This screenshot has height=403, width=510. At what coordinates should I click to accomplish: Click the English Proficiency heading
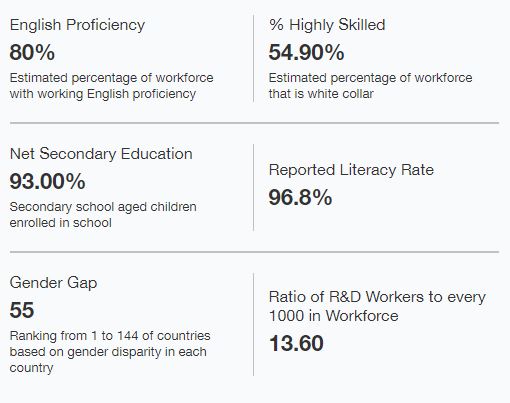coord(77,25)
